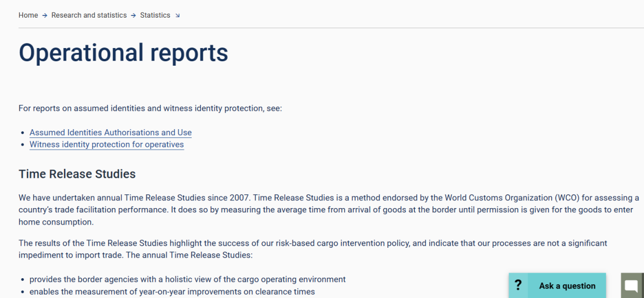The width and height of the screenshot is (644, 298).
Task: Click 'enables the measurement of year-on-year' bullet text
Action: point(172,291)
